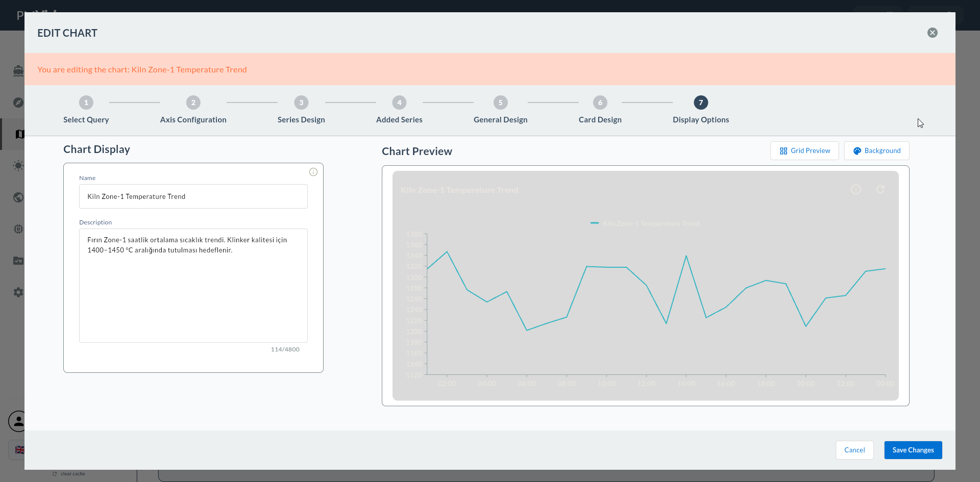Close the Edit Chart dialog
980x482 pixels.
point(932,33)
